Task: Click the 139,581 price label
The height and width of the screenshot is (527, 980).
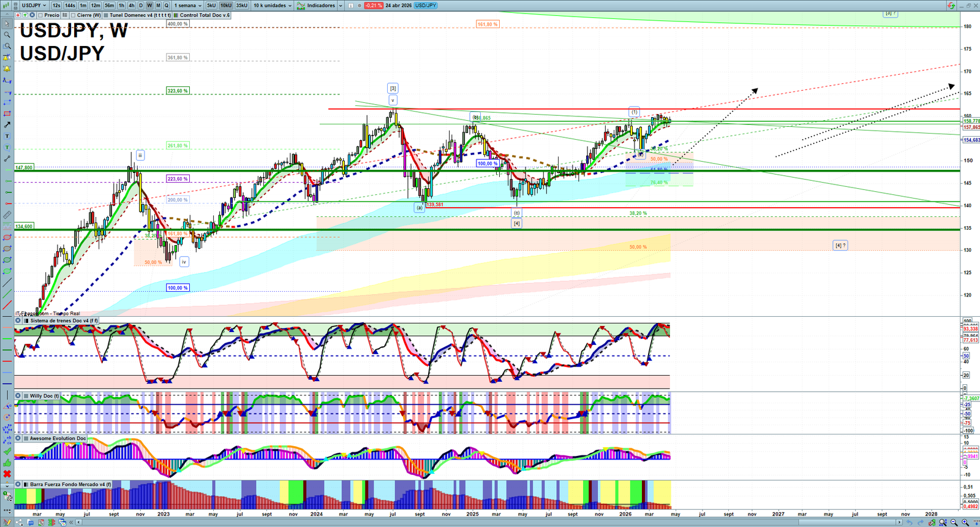Action: pyautogui.click(x=435, y=205)
